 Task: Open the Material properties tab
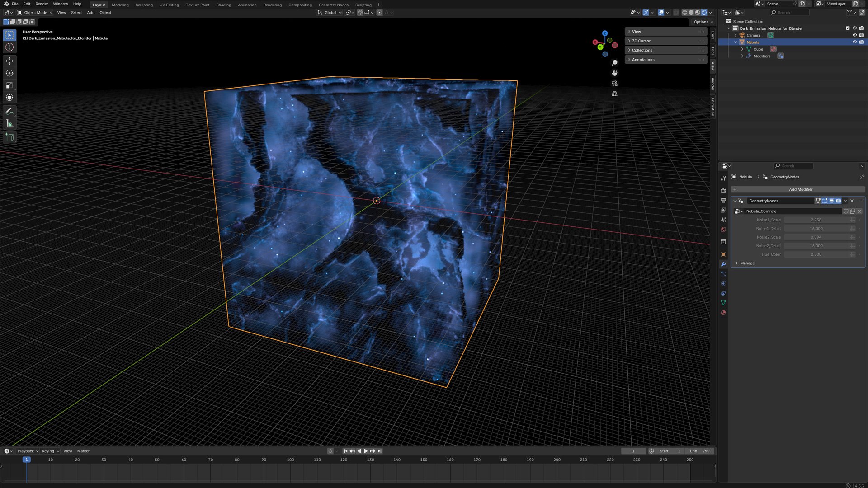pyautogui.click(x=723, y=313)
